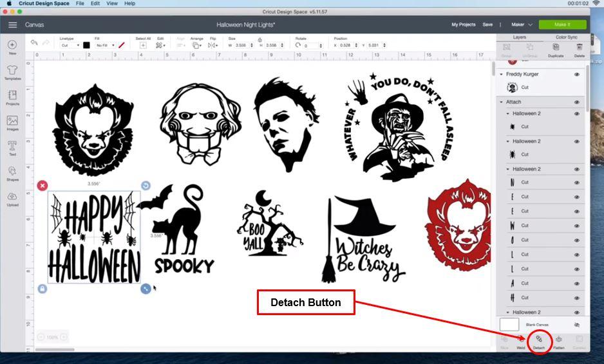The width and height of the screenshot is (604, 364).
Task: Open the Linetype Cut dropdown
Action: (x=70, y=46)
